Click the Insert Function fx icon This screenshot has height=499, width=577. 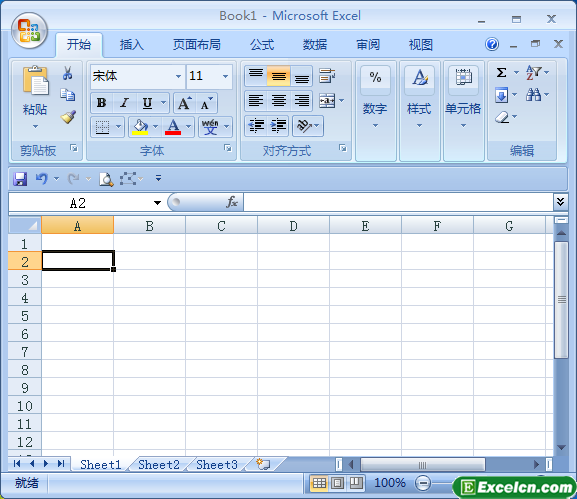pos(232,202)
